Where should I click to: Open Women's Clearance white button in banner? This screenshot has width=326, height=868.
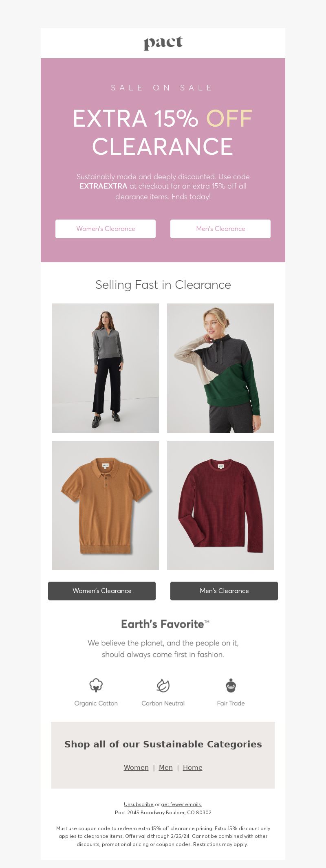pos(106,229)
